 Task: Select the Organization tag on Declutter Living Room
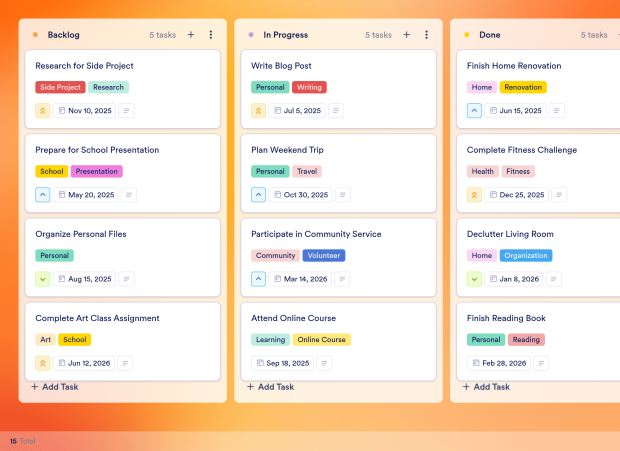526,256
